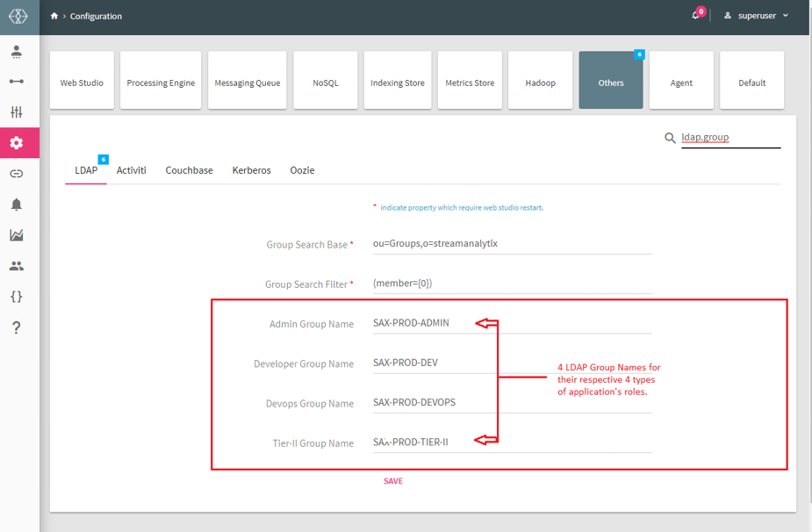Click the StreamAnalytix logo icon
812x532 pixels.
[x=18, y=17]
